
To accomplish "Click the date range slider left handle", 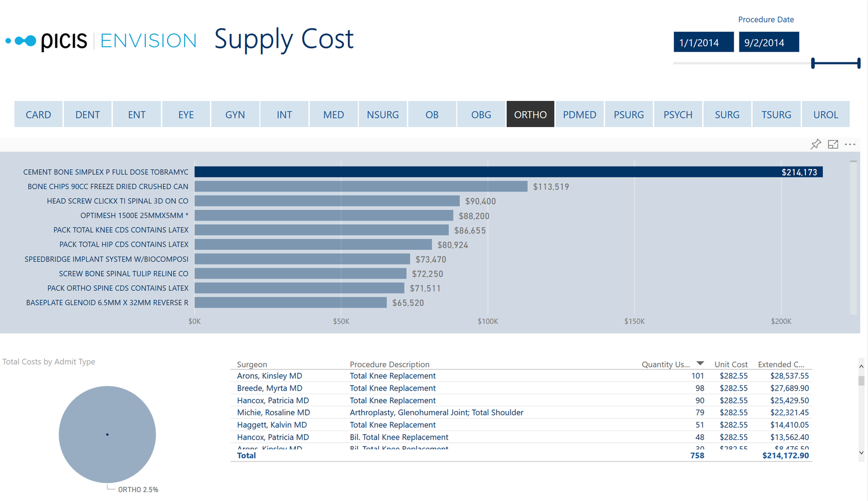I will pos(813,63).
